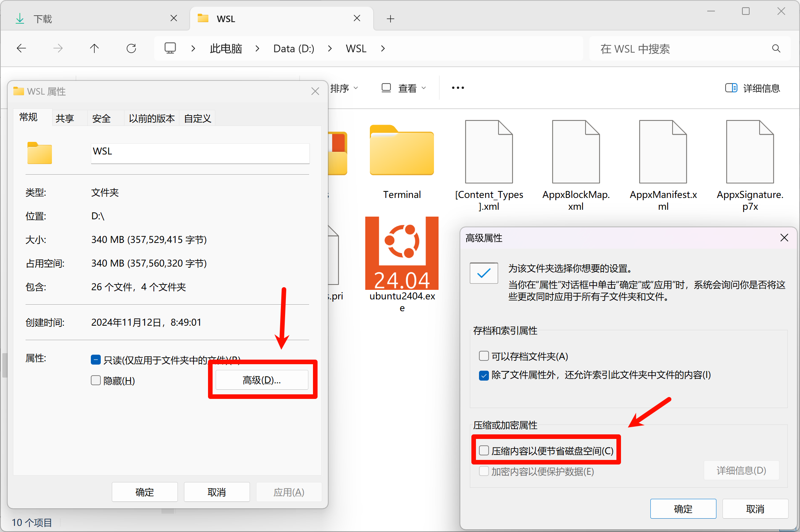Open the three-dots more options menu
The image size is (800, 532).
(458, 88)
